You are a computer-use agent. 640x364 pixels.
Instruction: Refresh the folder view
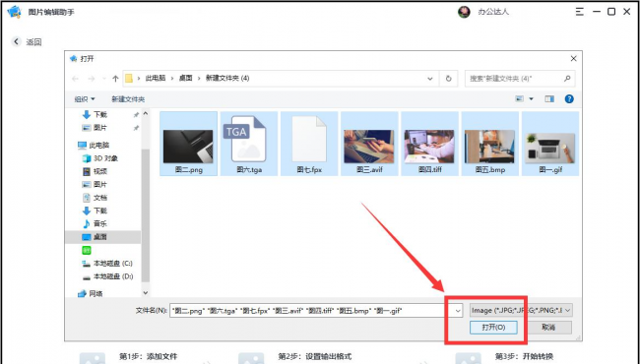click(x=449, y=79)
